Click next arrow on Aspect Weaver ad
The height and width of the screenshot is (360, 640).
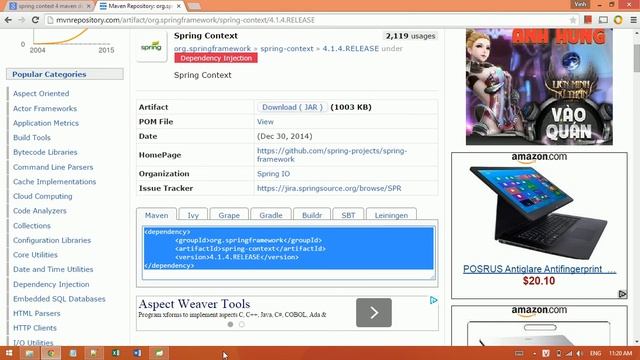(374, 313)
